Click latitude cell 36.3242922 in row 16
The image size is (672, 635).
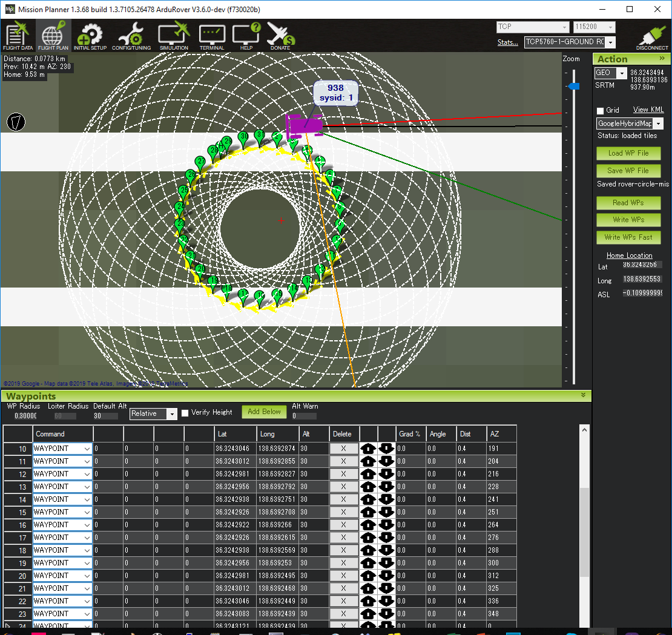[236, 525]
